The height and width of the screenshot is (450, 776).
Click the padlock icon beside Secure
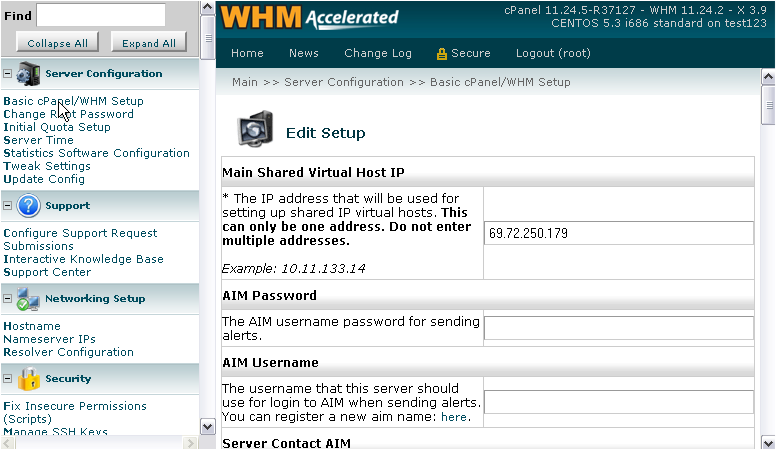(441, 54)
